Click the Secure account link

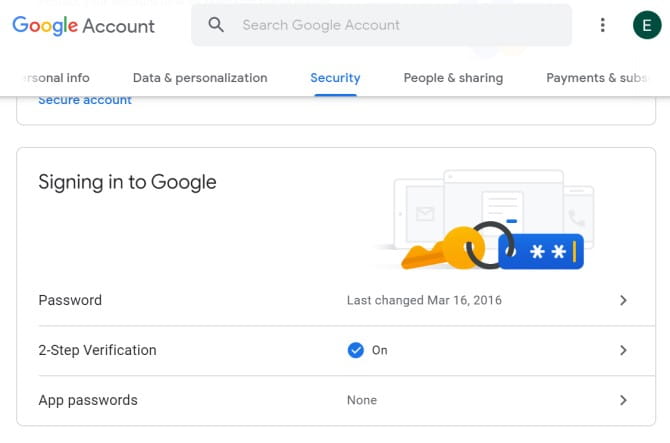[x=85, y=100]
